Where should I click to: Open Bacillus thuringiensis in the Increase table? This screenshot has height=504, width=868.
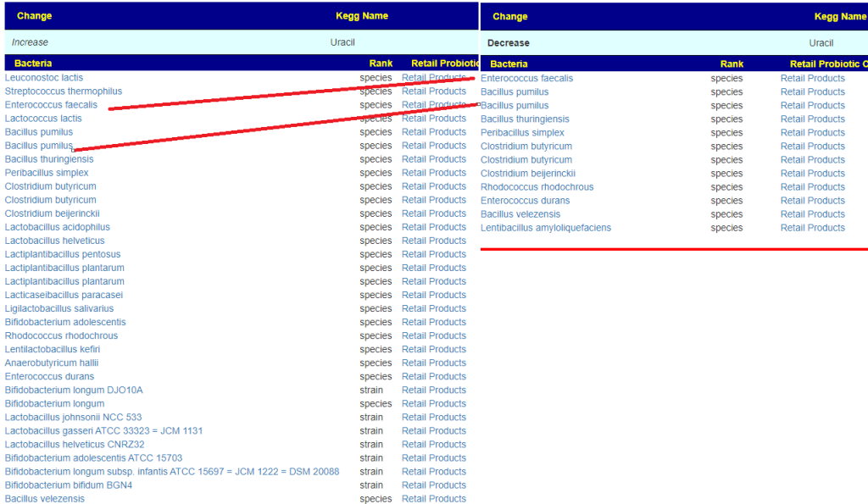click(49, 159)
